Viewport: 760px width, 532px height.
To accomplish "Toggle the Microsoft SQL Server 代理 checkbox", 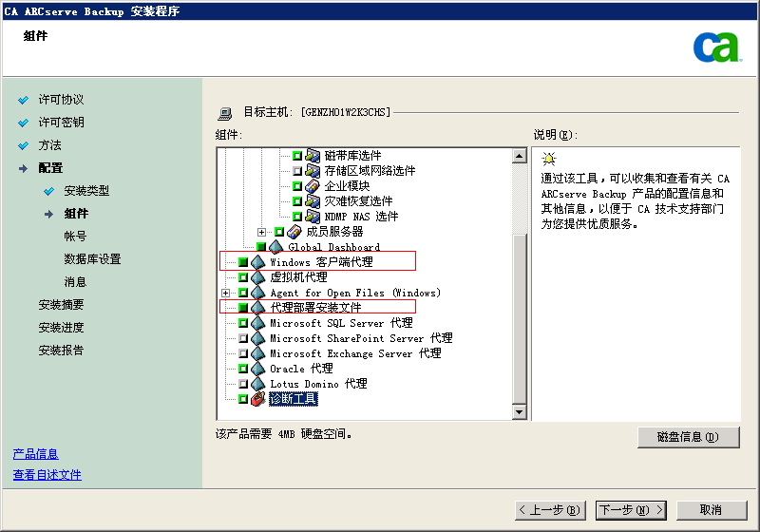I will 243,323.
